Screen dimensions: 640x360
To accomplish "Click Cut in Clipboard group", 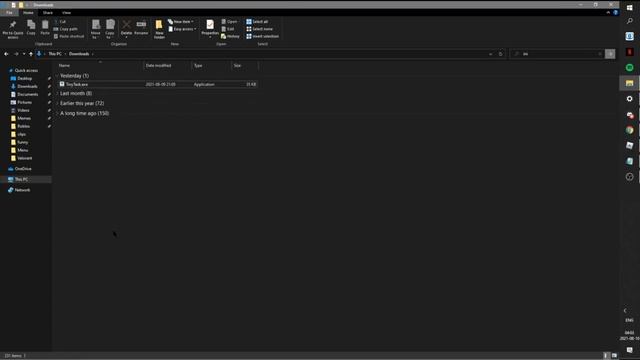I will [x=60, y=22].
